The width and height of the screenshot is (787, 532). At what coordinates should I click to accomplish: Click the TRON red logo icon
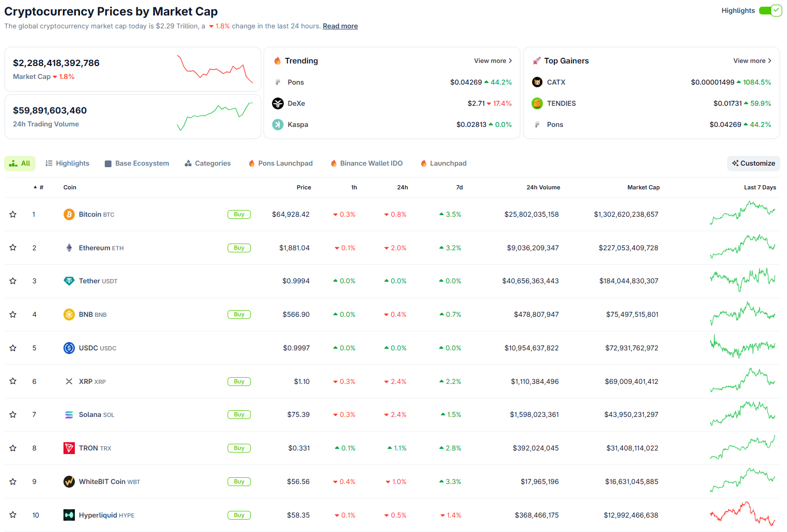69,448
